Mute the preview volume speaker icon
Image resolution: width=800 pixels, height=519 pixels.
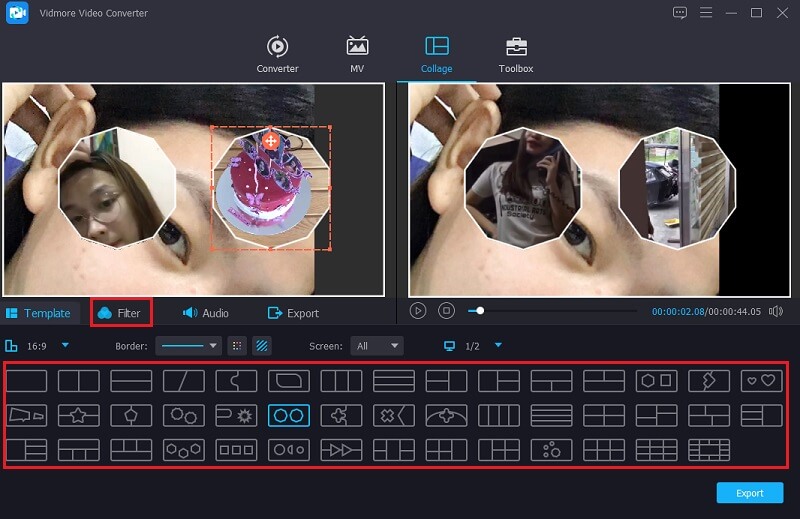(775, 311)
